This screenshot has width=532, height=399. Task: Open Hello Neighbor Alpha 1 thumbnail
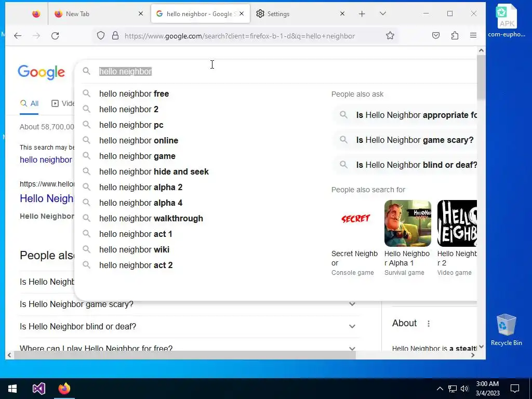[x=408, y=223]
